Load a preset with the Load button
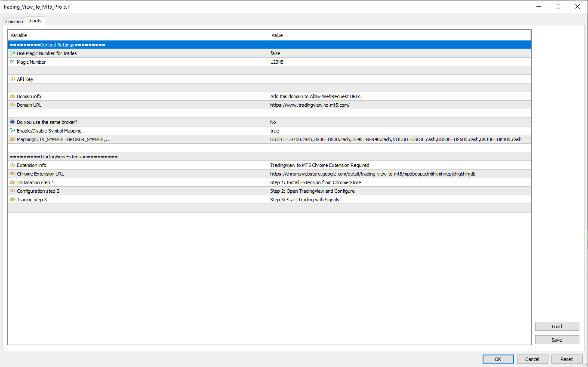Image resolution: width=588 pixels, height=367 pixels. (557, 327)
